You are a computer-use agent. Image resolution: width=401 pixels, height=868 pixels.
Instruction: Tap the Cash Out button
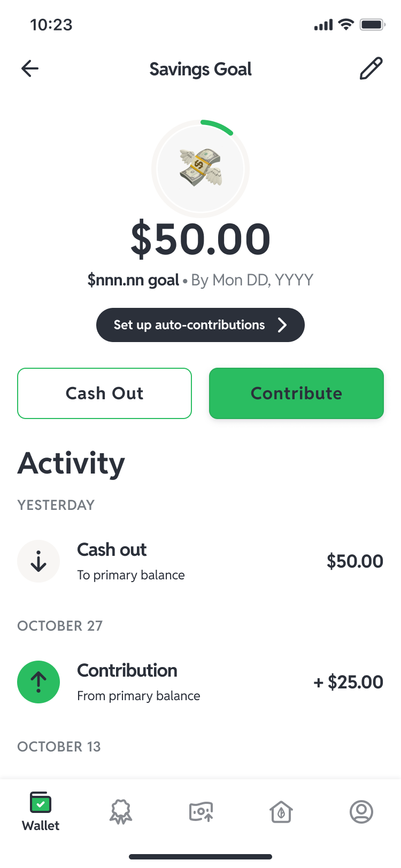click(x=105, y=393)
